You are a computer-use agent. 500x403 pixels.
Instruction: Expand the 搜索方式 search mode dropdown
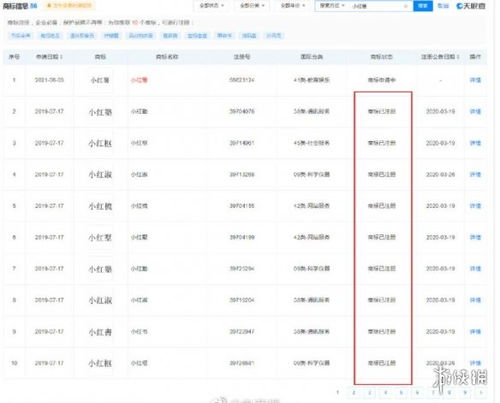pos(332,6)
